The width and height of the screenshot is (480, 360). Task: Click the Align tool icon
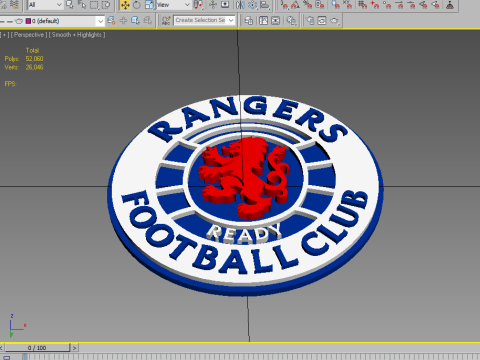point(265,5)
